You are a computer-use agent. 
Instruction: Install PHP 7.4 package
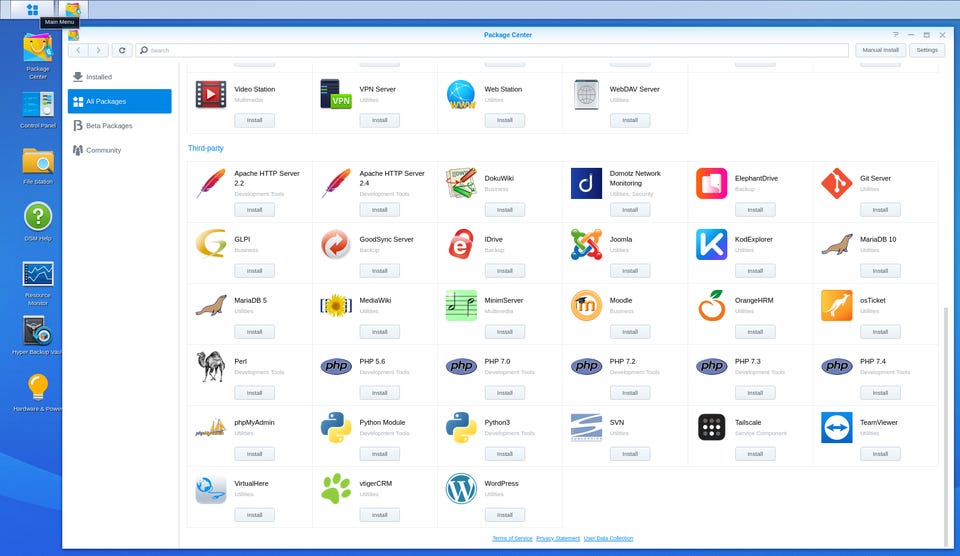[x=880, y=393]
